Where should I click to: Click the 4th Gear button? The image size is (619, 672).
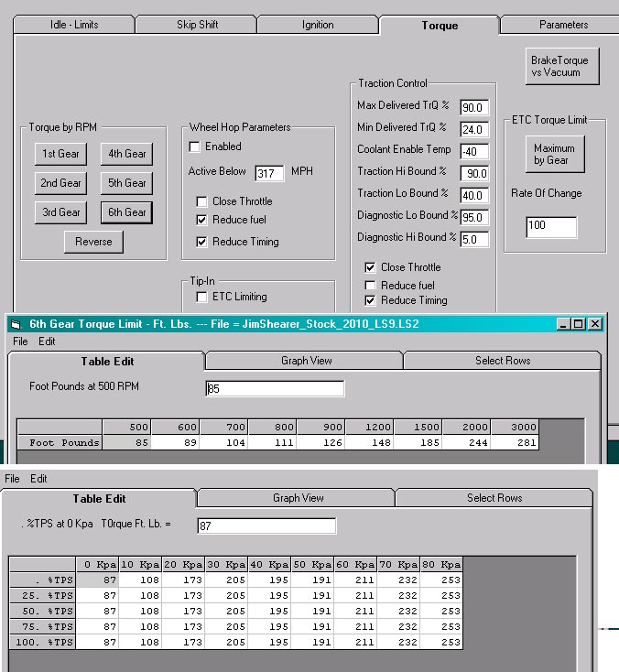click(x=126, y=154)
